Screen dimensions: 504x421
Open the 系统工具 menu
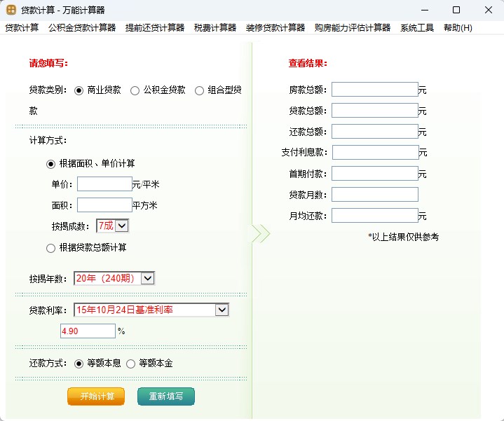pyautogui.click(x=417, y=28)
